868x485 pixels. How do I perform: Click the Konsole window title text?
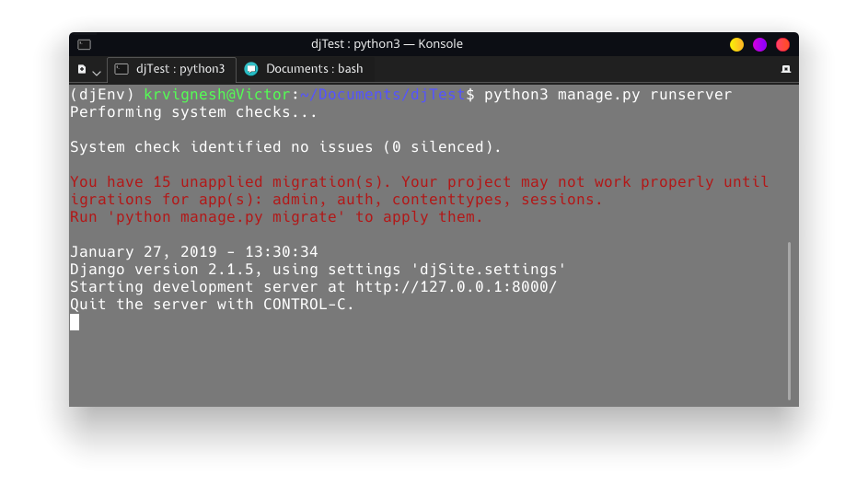pyautogui.click(x=387, y=44)
